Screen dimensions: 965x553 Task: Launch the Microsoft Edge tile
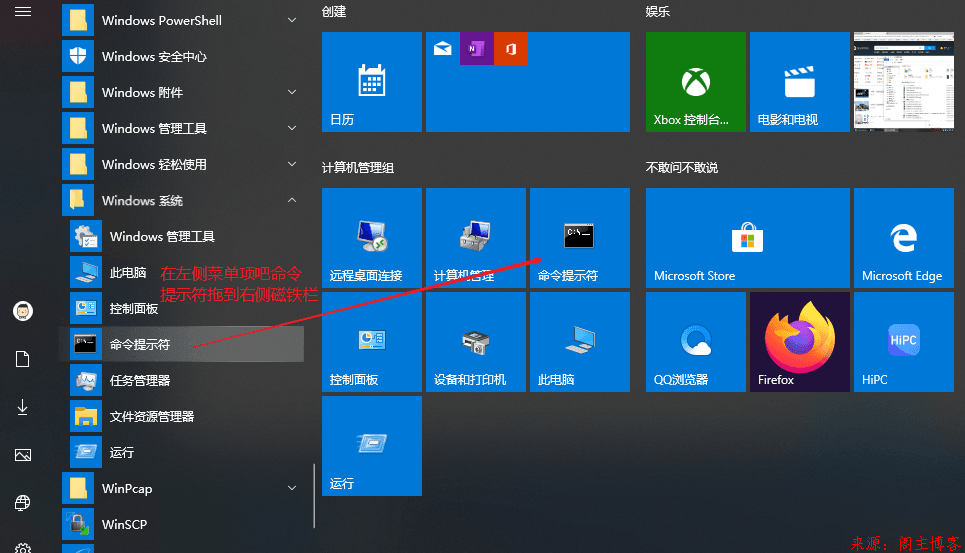tap(903, 238)
